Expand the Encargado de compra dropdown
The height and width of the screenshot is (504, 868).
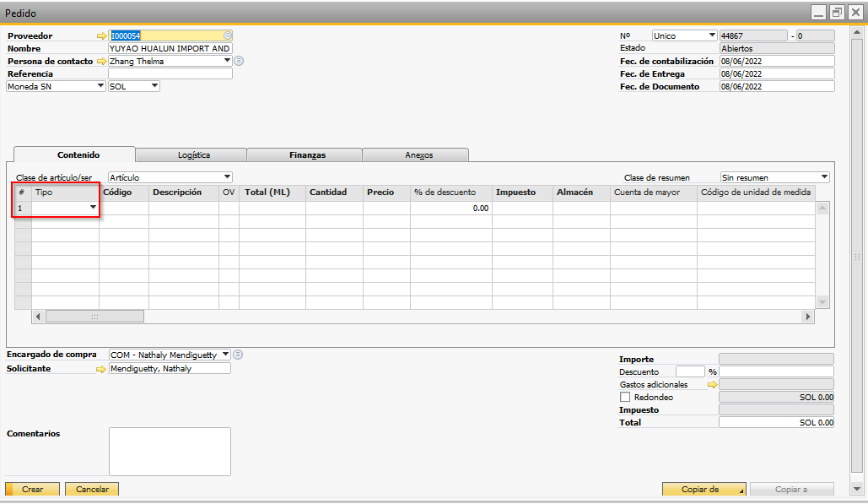pos(225,355)
